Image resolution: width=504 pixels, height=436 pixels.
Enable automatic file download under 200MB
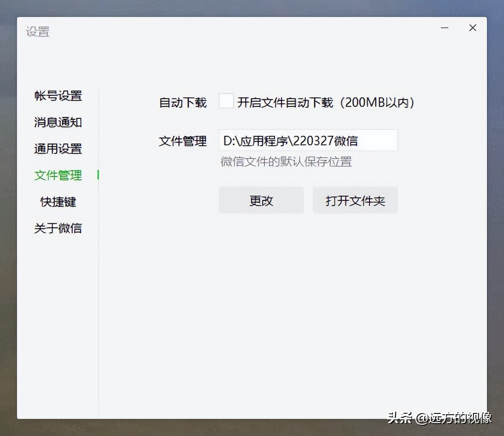(226, 101)
